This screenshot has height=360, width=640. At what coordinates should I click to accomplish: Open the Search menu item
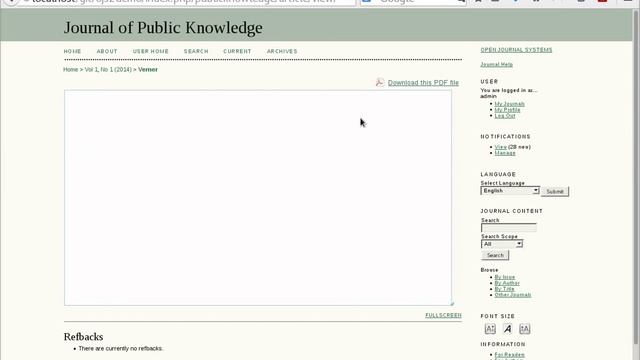click(x=196, y=51)
